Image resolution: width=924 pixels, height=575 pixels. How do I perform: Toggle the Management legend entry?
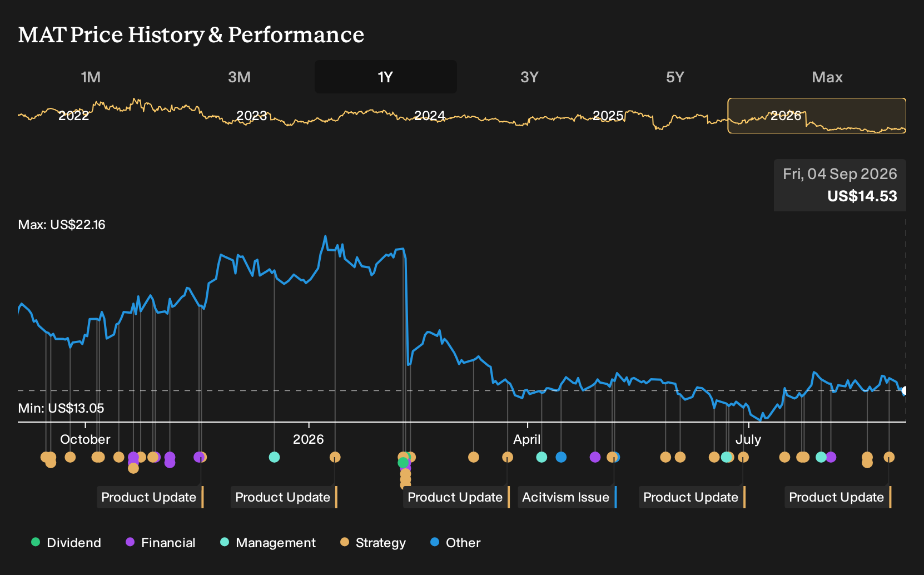(x=268, y=543)
